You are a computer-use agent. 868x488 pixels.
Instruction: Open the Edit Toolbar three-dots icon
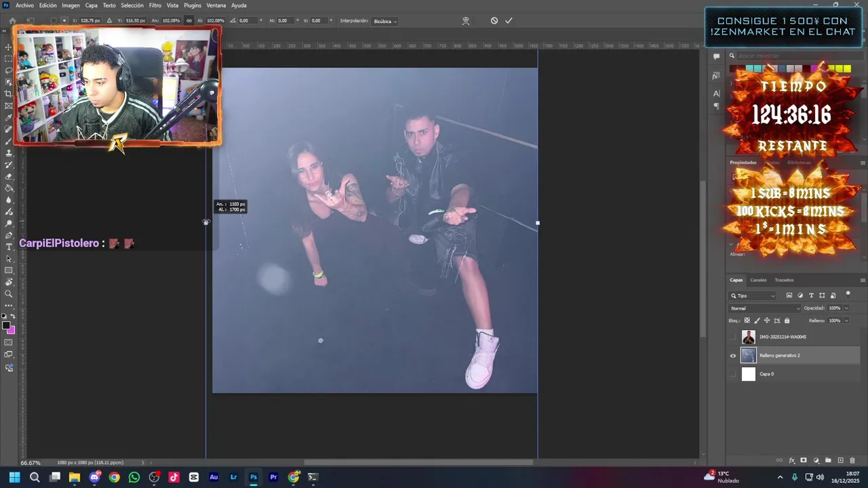click(x=9, y=305)
